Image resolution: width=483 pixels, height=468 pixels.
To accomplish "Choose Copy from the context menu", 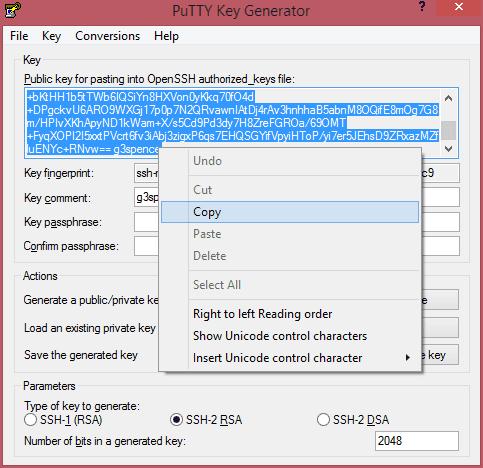I will click(290, 212).
